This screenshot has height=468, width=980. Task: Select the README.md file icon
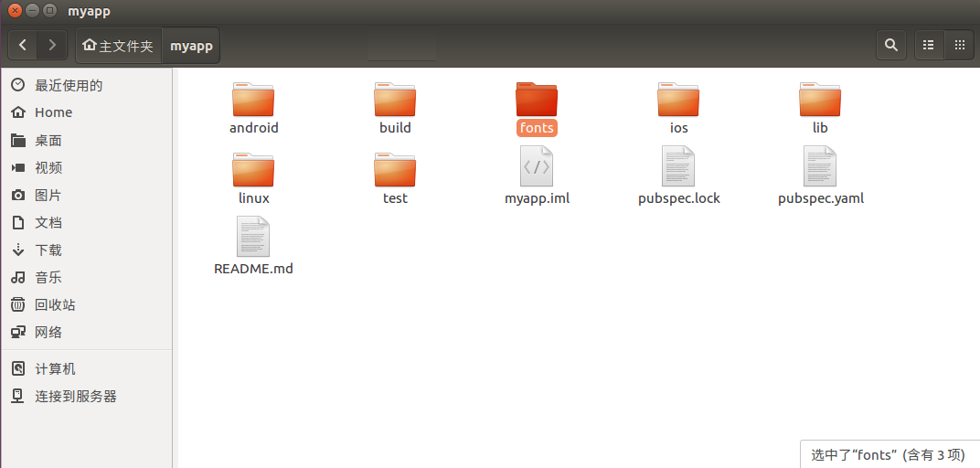point(253,237)
